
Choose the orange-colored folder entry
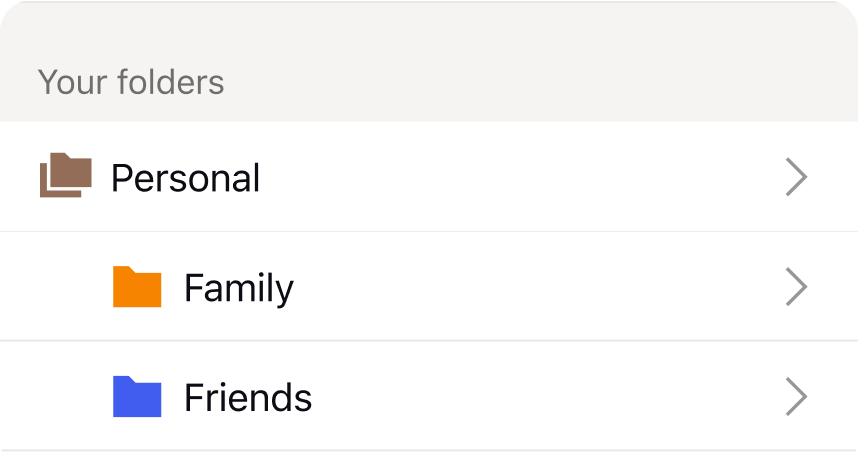tap(429, 287)
